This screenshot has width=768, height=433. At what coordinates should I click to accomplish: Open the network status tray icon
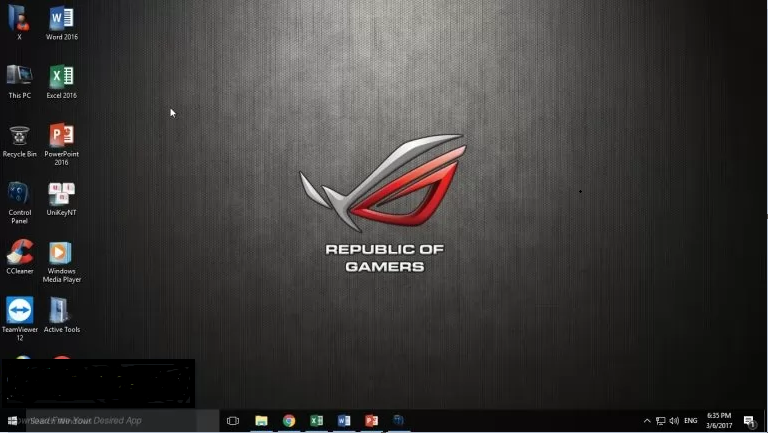661,421
